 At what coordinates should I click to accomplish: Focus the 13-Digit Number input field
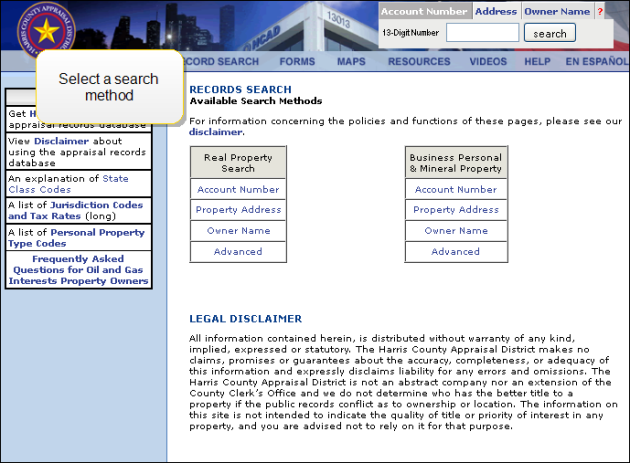(x=483, y=33)
